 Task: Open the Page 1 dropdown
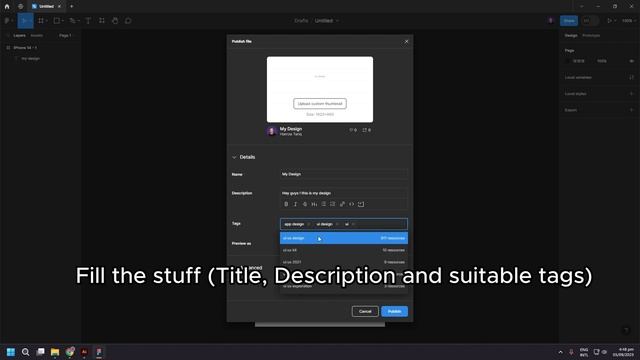[x=65, y=36]
